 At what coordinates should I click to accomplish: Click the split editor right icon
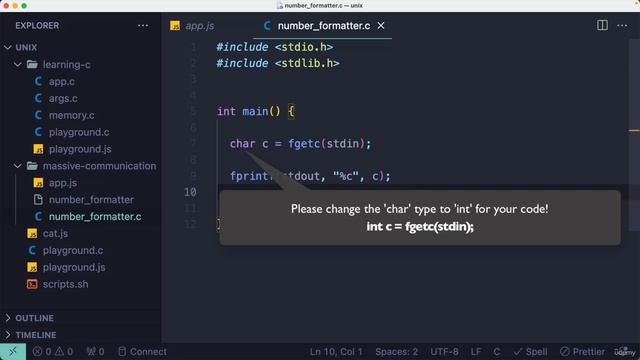tap(602, 25)
